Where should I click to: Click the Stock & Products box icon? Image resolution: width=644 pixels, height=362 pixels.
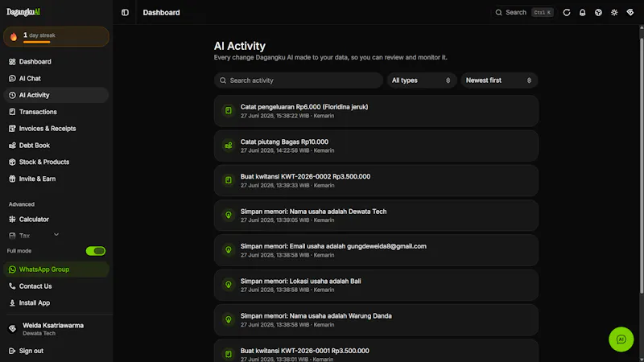[12, 162]
